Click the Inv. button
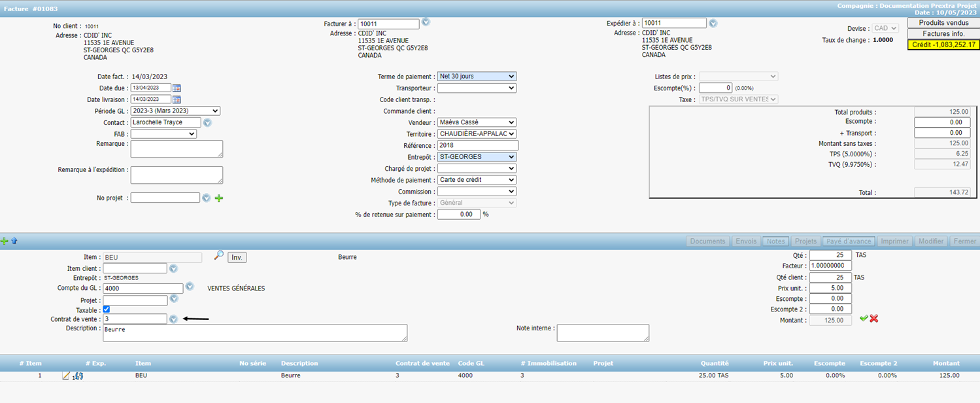This screenshot has width=980, height=403. pos(237,258)
